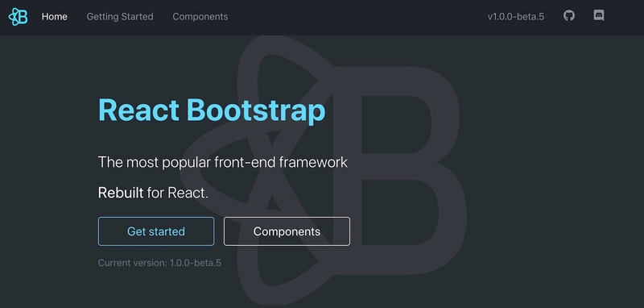
Task: Open the GitHub repository icon
Action: [569, 16]
